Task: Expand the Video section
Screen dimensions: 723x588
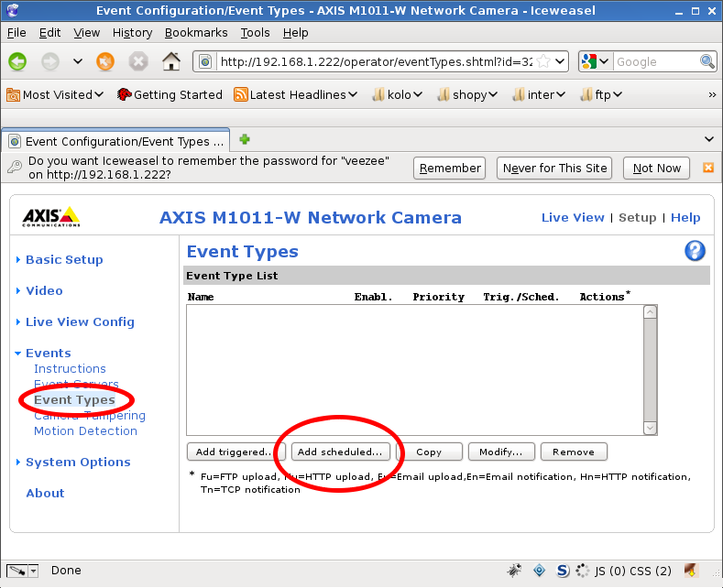Action: click(x=44, y=290)
